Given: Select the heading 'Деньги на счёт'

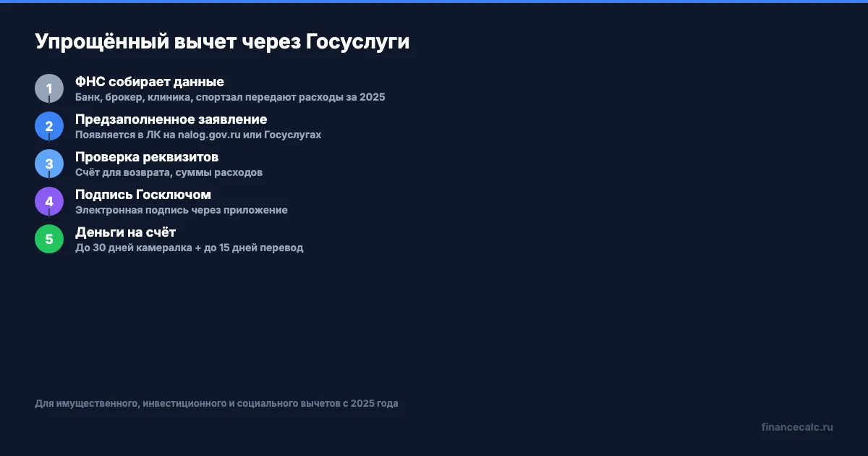Looking at the screenshot, I should tap(125, 232).
